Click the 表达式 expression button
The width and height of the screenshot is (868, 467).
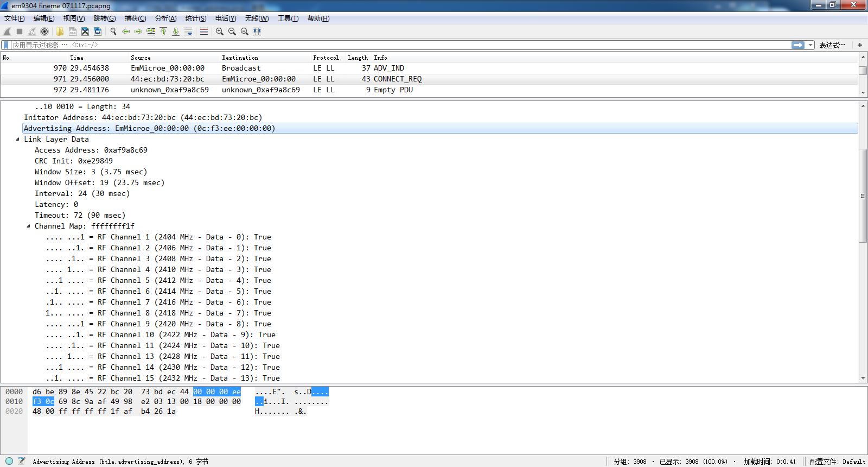832,45
